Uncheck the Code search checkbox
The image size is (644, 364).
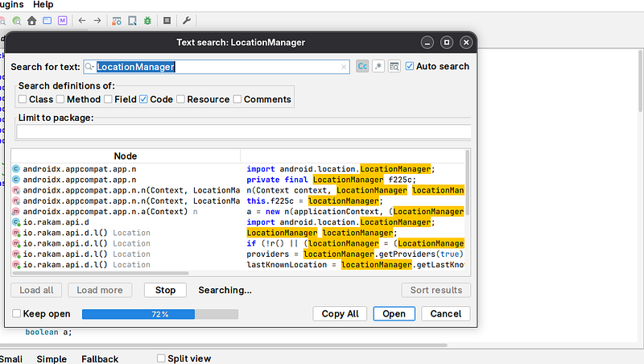(x=143, y=99)
